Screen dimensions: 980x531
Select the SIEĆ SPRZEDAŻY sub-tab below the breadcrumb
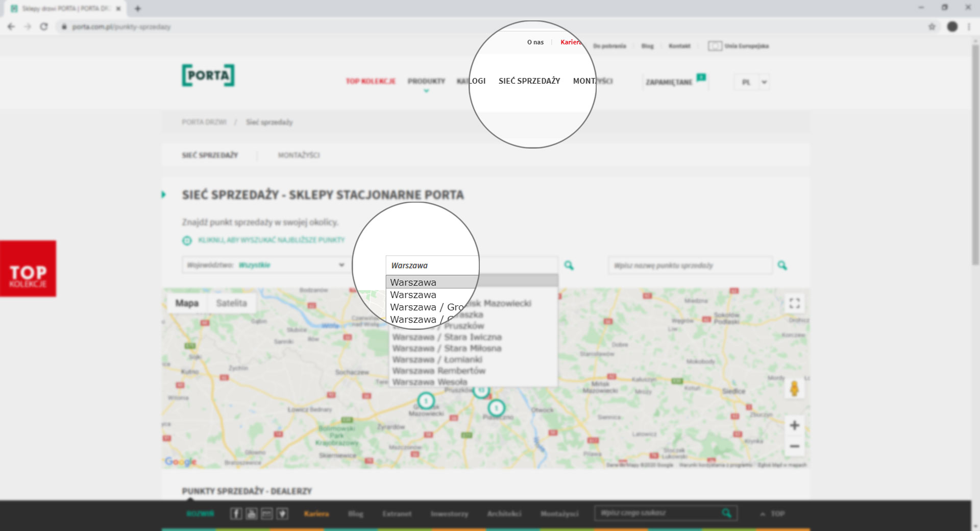pyautogui.click(x=210, y=155)
